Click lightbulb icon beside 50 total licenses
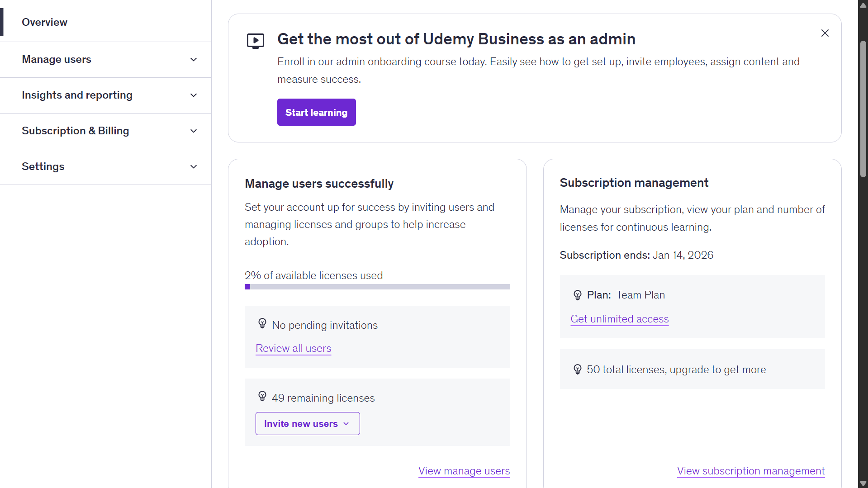The image size is (868, 488). 578,370
